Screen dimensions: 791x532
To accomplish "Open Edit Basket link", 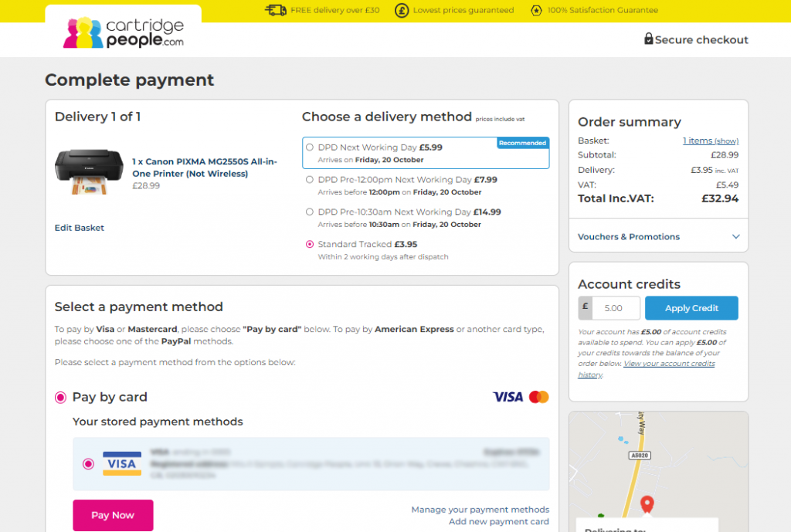I will pos(80,228).
